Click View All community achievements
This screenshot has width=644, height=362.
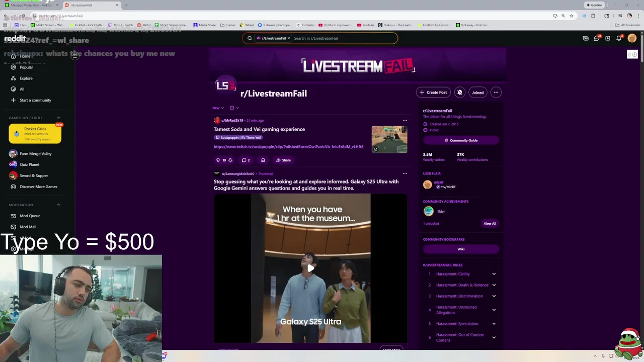pyautogui.click(x=490, y=224)
